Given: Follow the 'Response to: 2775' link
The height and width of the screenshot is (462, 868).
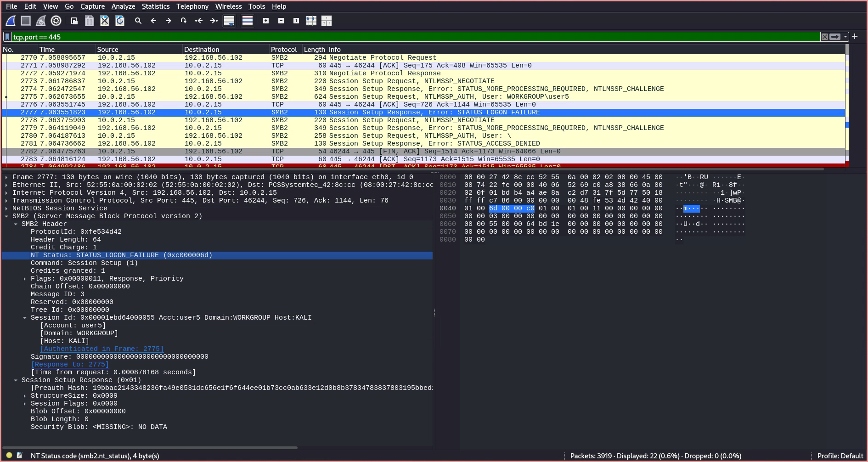Looking at the screenshot, I should (x=70, y=364).
